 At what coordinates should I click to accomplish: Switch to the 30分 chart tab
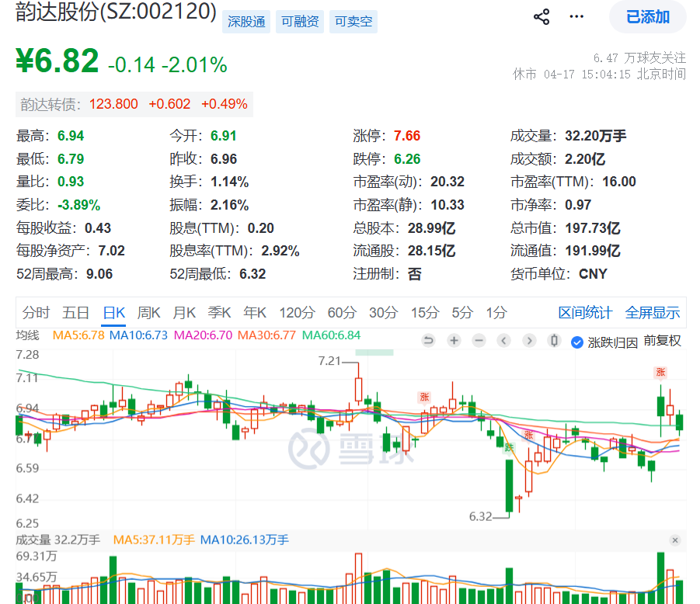click(383, 313)
